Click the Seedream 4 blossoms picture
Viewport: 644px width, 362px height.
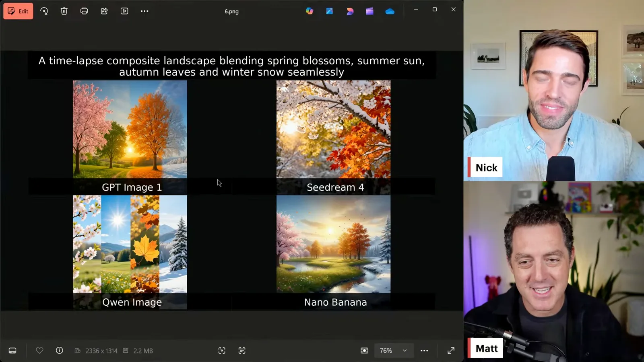click(333, 129)
